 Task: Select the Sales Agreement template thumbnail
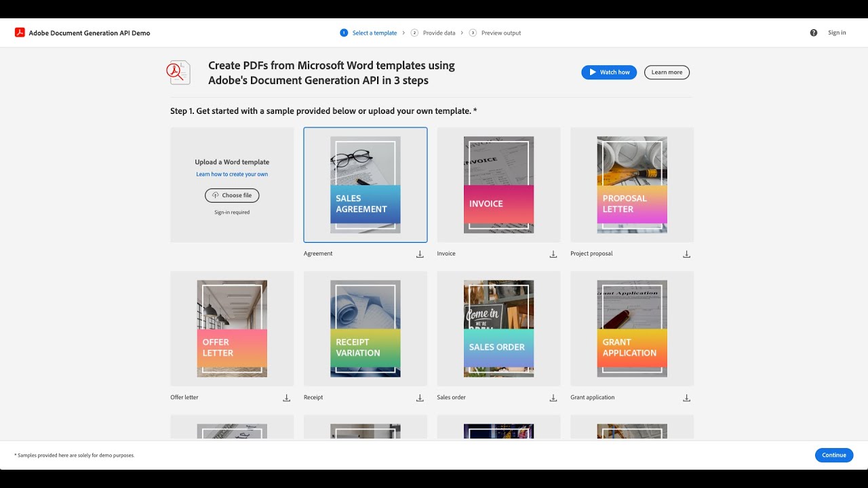[366, 185]
